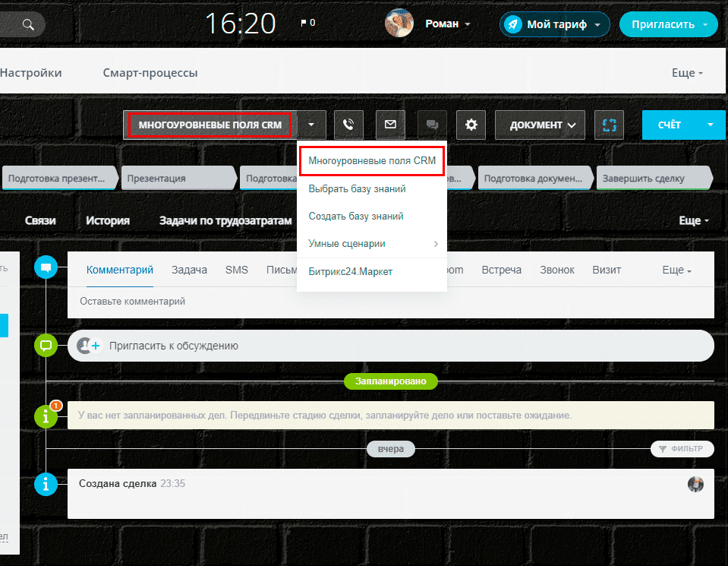The width and height of the screenshot is (728, 566).
Task: Select the SMS timeline tab
Action: click(x=237, y=270)
